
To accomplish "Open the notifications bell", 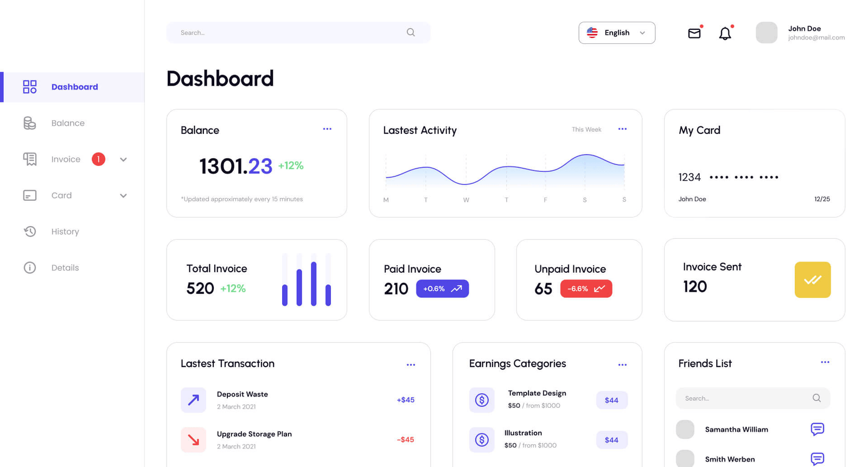I will (x=725, y=34).
